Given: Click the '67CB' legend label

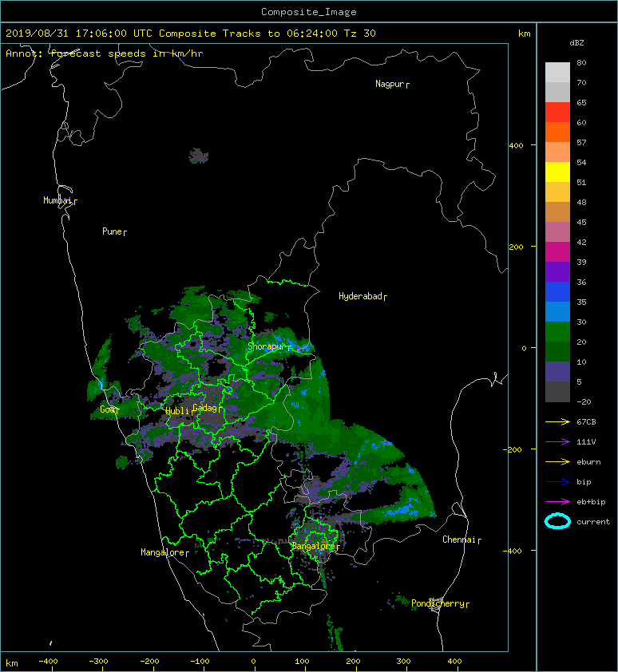Looking at the screenshot, I should tap(586, 422).
